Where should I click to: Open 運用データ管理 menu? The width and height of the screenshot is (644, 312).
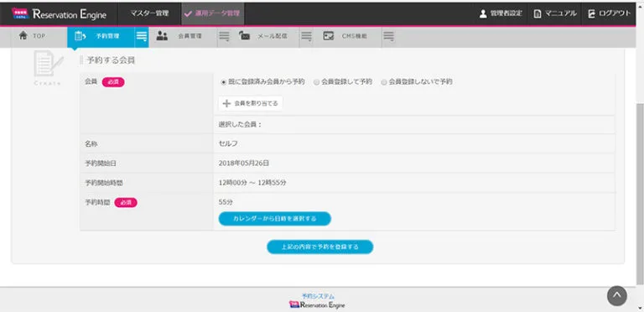[213, 13]
